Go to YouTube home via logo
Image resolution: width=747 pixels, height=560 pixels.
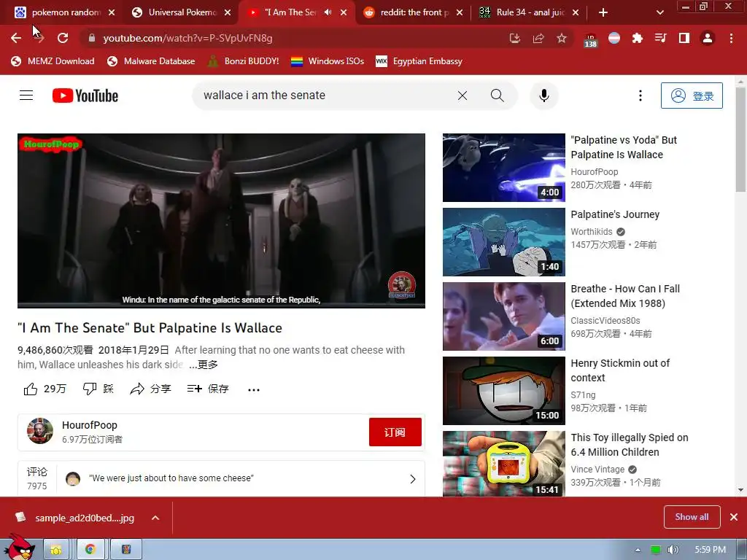click(85, 96)
